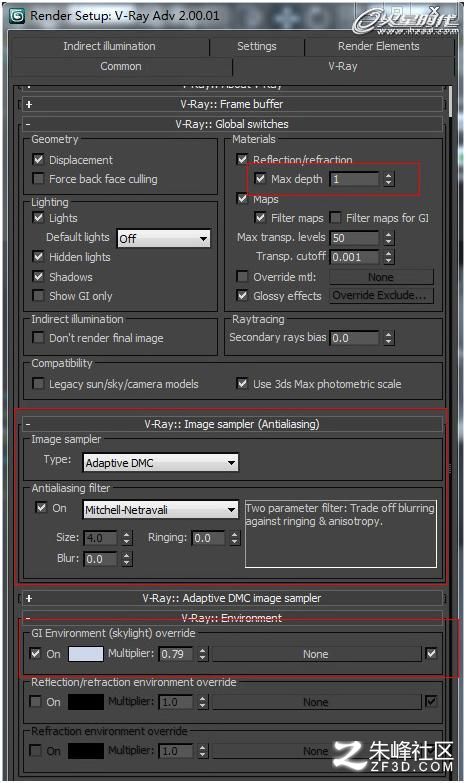
Task: Switch to the Render Elements tab
Action: [379, 46]
